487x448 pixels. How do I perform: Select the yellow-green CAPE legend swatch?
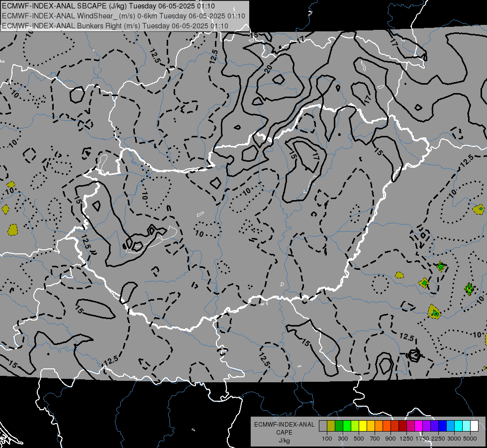(355, 426)
